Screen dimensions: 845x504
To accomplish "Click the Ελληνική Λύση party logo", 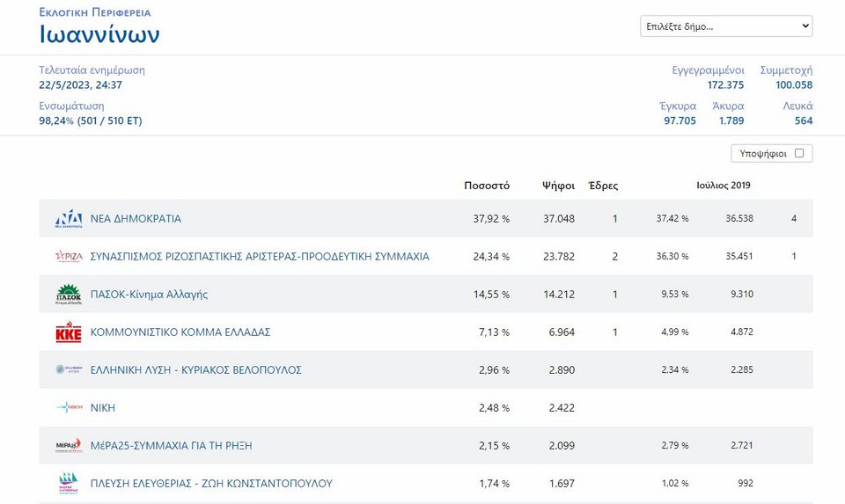I will [x=69, y=370].
